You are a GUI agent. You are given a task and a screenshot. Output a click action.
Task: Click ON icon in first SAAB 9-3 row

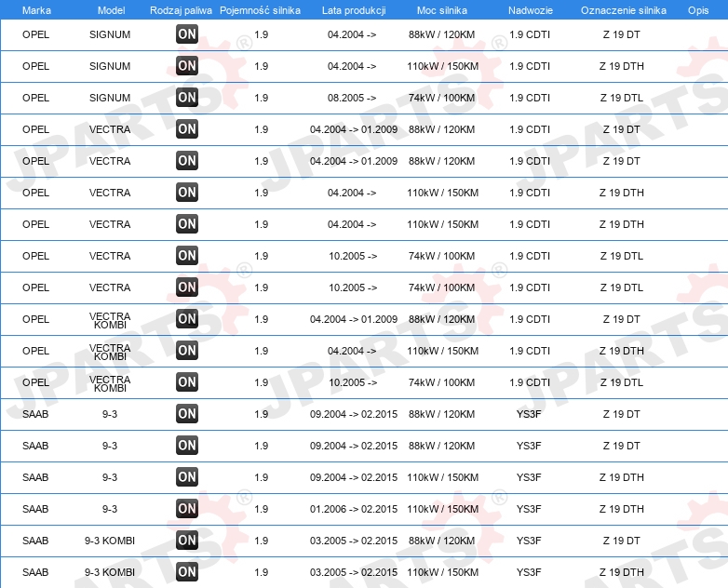pyautogui.click(x=187, y=413)
